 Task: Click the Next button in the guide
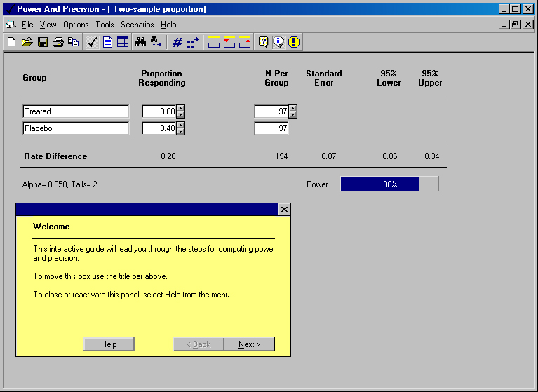click(249, 344)
